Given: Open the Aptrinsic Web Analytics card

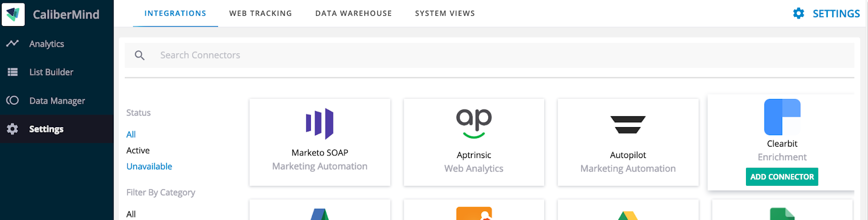Looking at the screenshot, I should point(474,142).
